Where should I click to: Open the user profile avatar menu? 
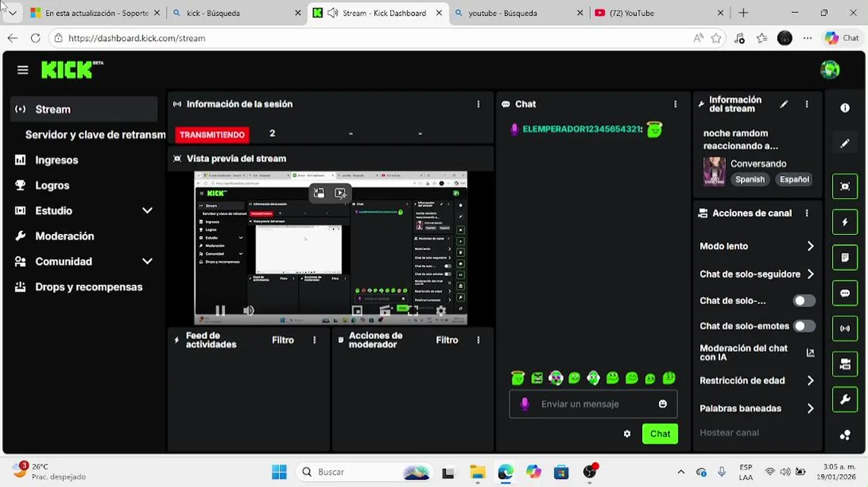pos(829,69)
